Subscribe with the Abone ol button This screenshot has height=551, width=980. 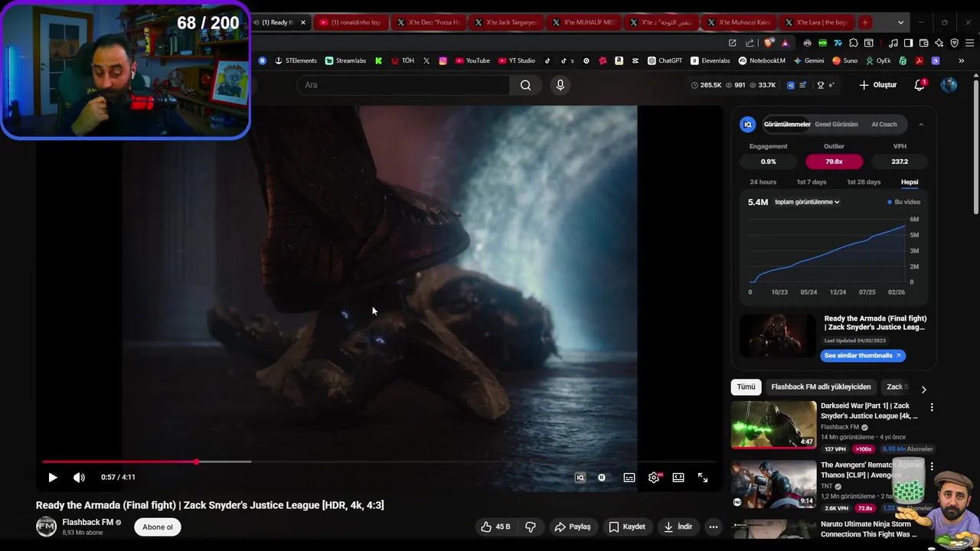point(158,527)
